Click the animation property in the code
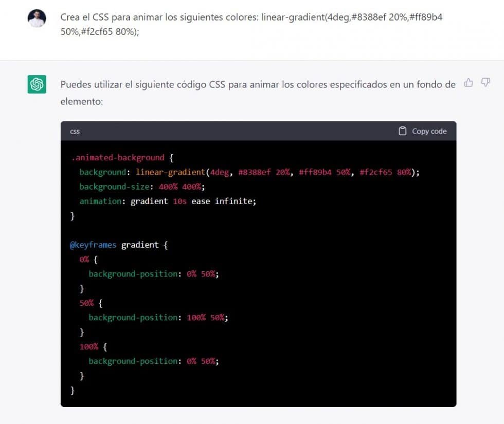 pos(99,201)
